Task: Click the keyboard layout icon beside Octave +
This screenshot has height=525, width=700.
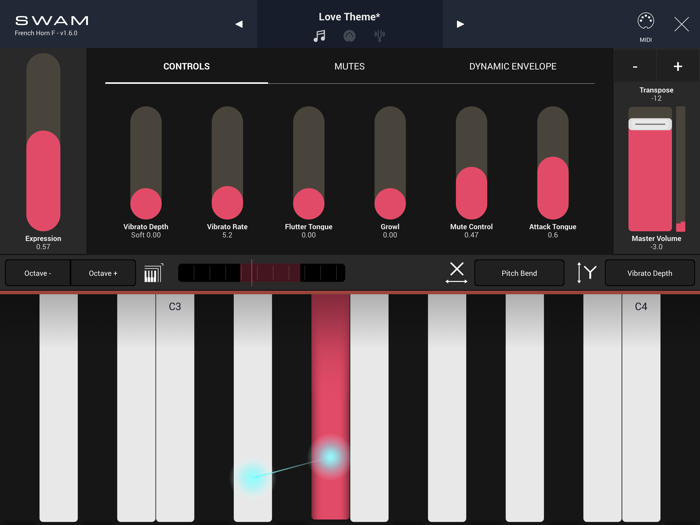Action: click(153, 273)
